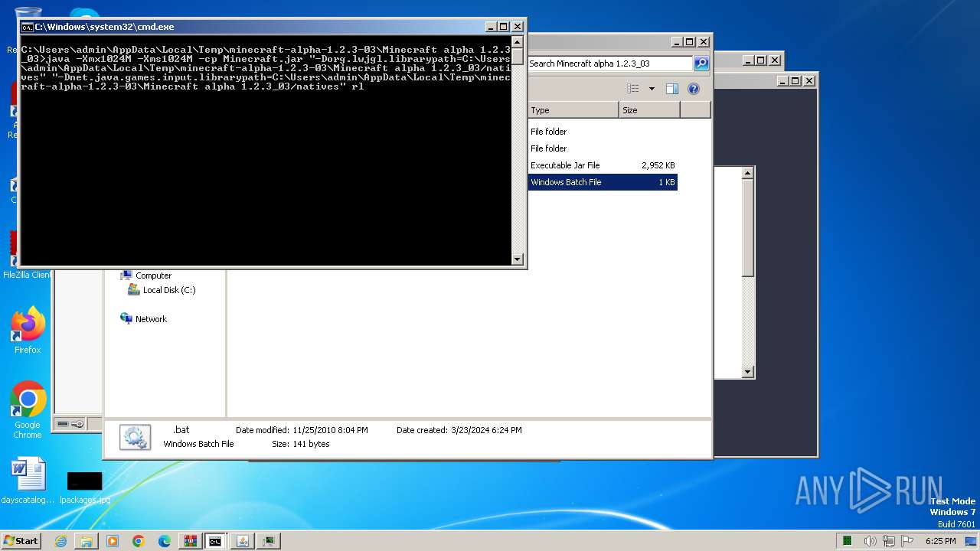Open Explorer help question mark icon
The image size is (980, 551).
694,89
